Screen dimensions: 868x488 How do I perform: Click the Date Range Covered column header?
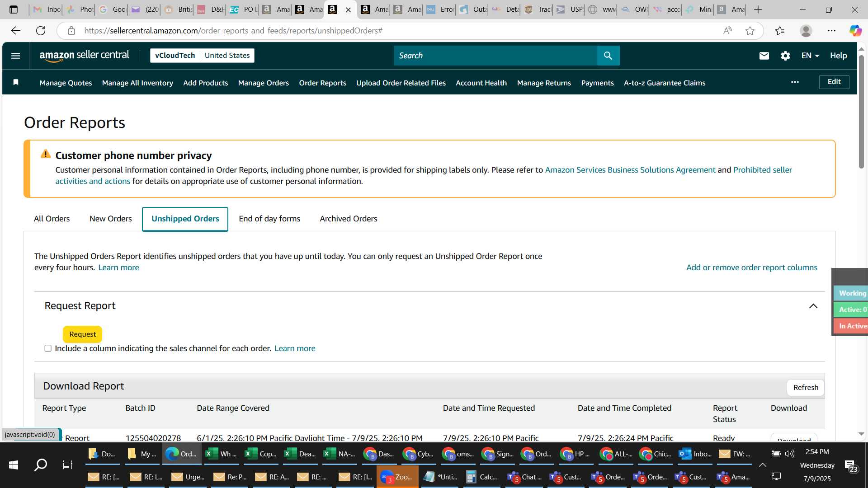233,408
